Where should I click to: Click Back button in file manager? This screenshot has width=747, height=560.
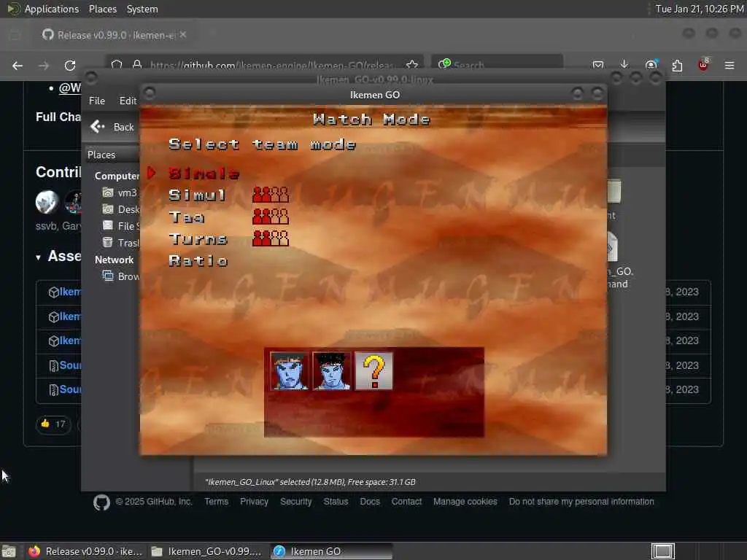112,127
